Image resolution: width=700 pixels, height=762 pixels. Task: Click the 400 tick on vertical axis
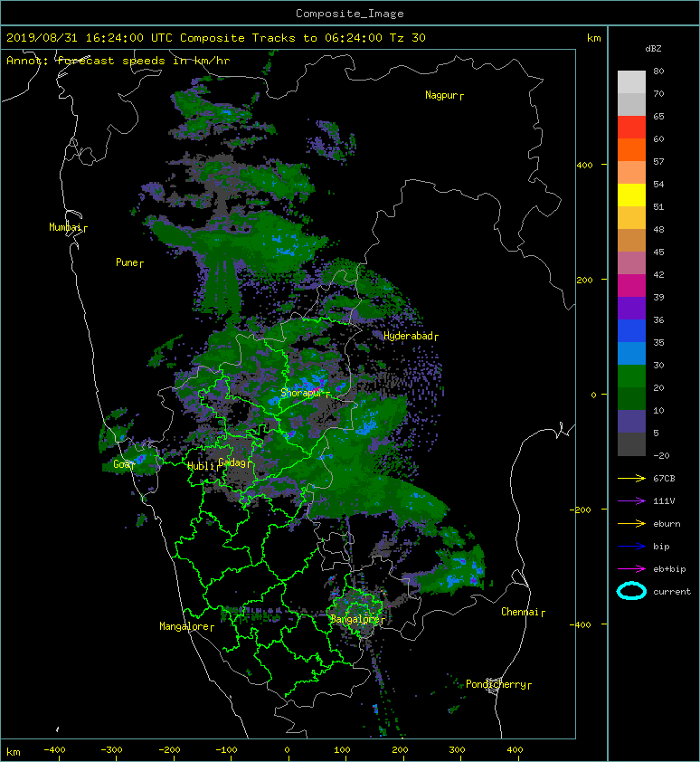585,166
